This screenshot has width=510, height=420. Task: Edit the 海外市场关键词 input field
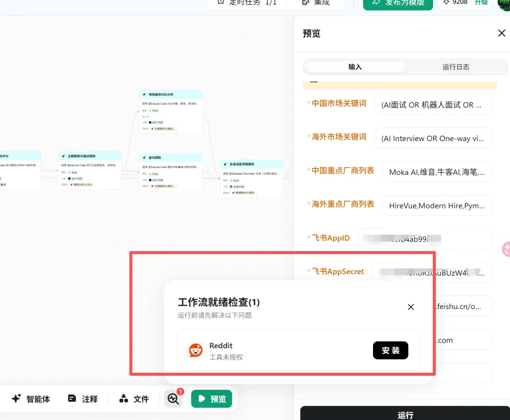433,138
